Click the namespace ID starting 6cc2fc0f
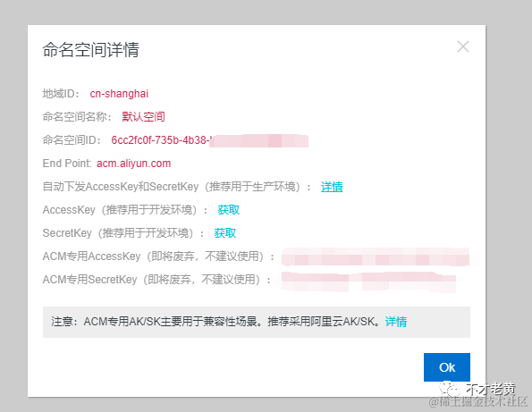The image size is (532, 412). tap(210, 140)
